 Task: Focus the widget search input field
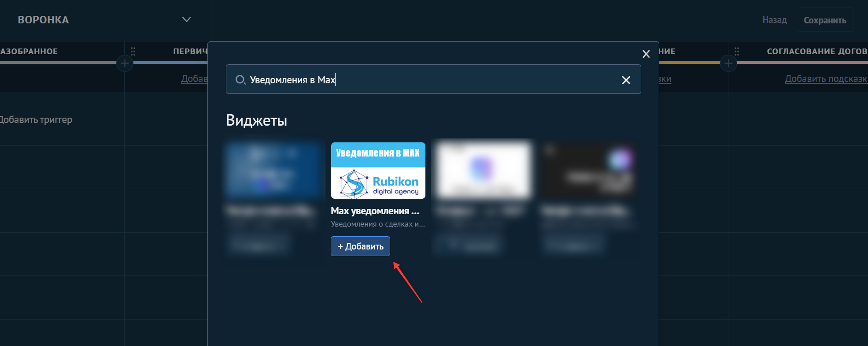[433, 79]
